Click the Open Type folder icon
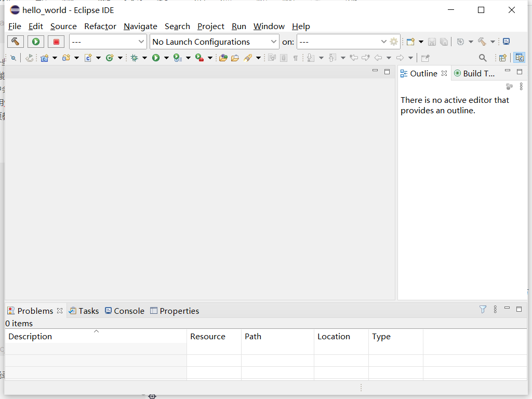 [235, 58]
